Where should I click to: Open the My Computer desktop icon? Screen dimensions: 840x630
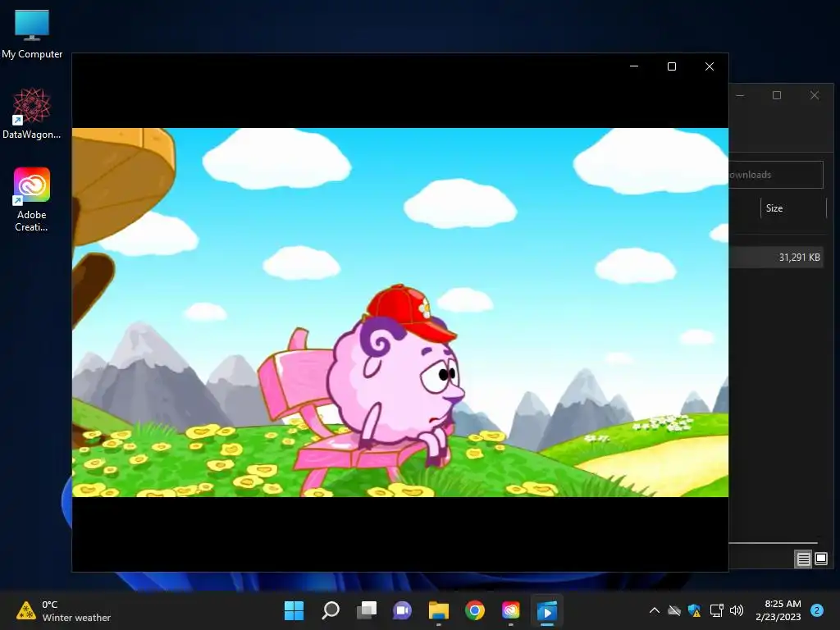[32, 34]
